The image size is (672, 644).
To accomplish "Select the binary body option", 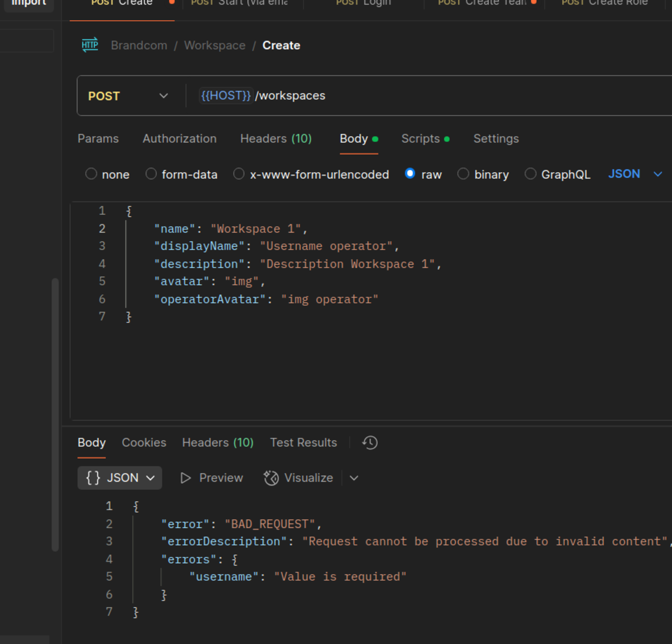I will click(463, 174).
